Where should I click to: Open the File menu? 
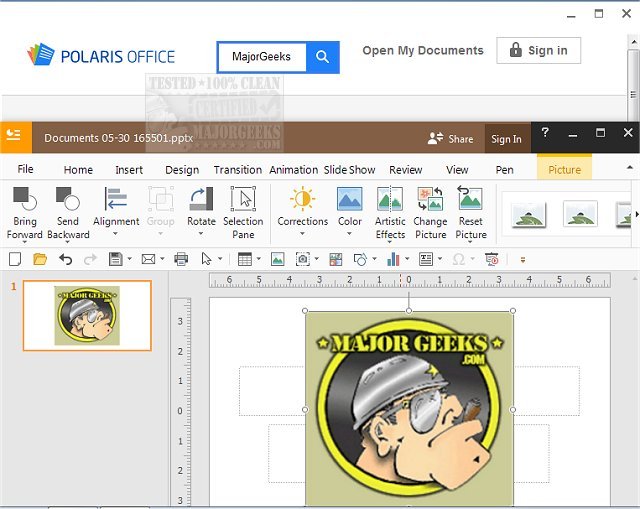(x=25, y=169)
